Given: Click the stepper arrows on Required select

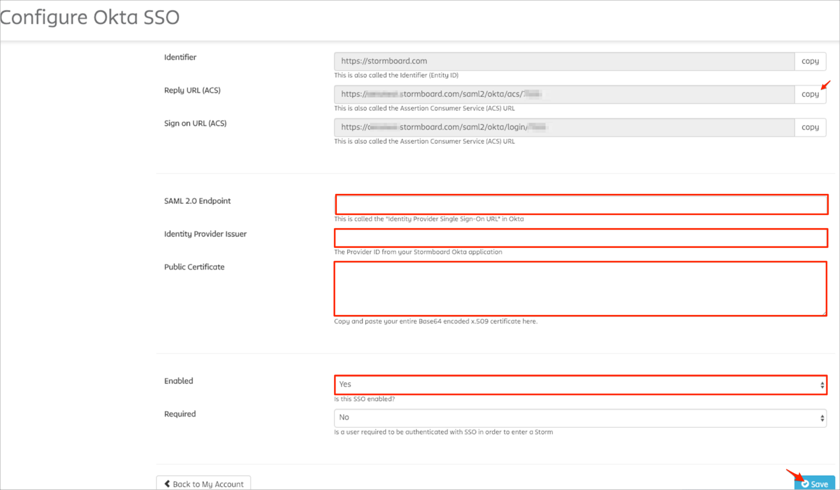Looking at the screenshot, I should (x=822, y=418).
